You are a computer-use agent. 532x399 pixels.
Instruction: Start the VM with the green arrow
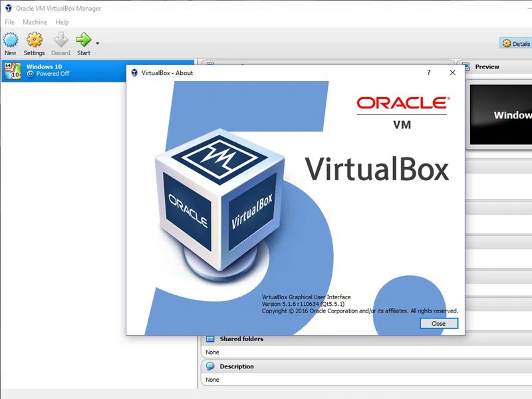[84, 40]
